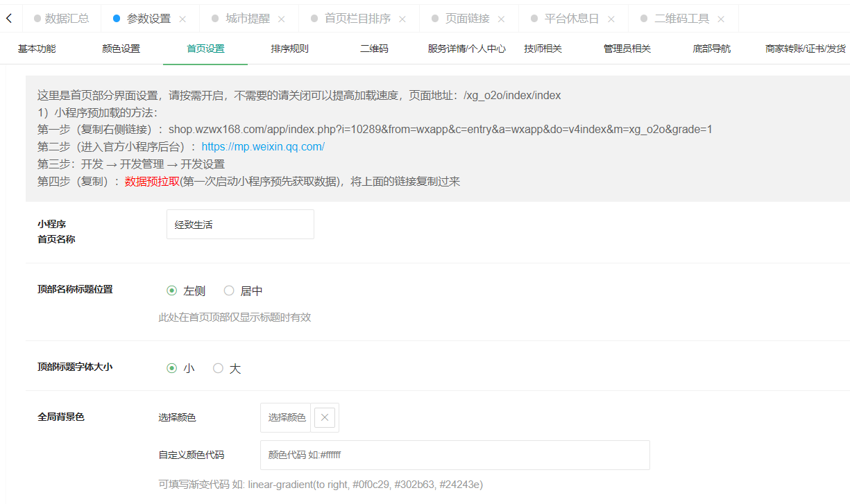Clear the selected color using the X icon
This screenshot has width=850, height=504.
(x=324, y=417)
